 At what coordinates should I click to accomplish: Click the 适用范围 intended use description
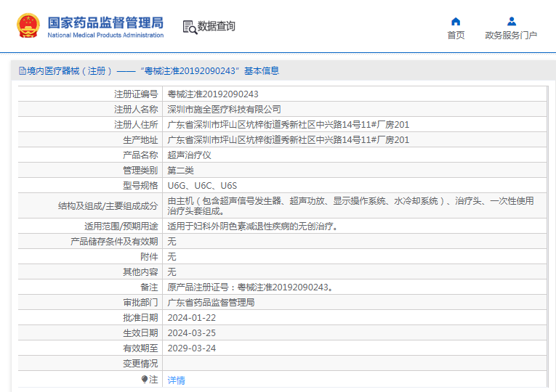pos(252,226)
